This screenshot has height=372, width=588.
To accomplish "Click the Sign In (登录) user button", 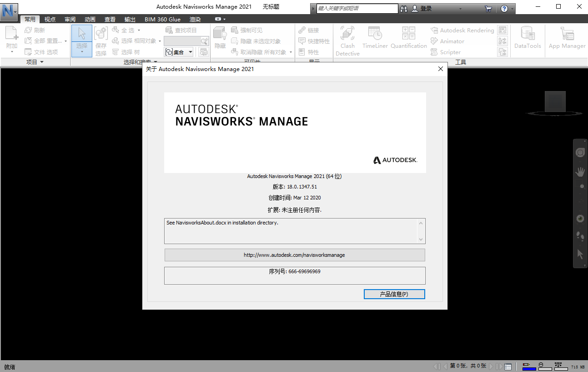I will tap(422, 9).
